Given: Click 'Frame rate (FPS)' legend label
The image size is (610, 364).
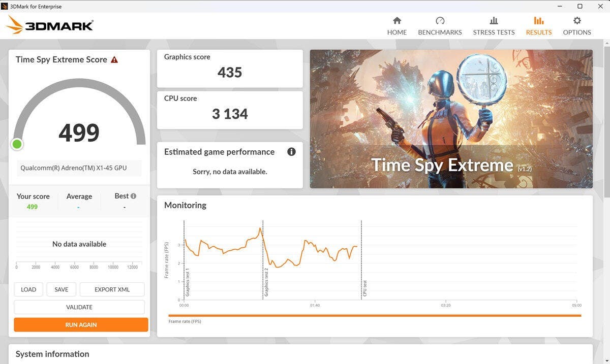Looking at the screenshot, I should [x=185, y=321].
